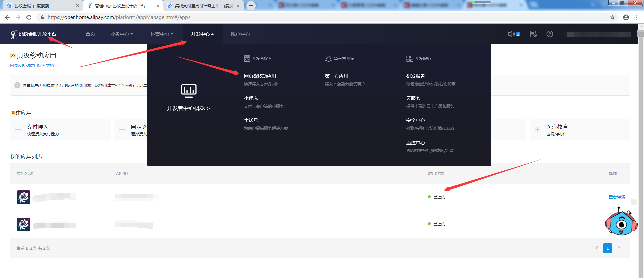644x278 pixels.
Task: Select 安全中心 menu entry
Action: [x=416, y=120]
